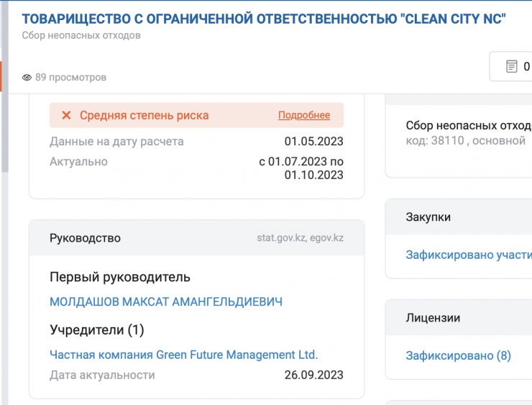
Task: Click the eye icon beside 89 просмотров
Action: click(27, 78)
